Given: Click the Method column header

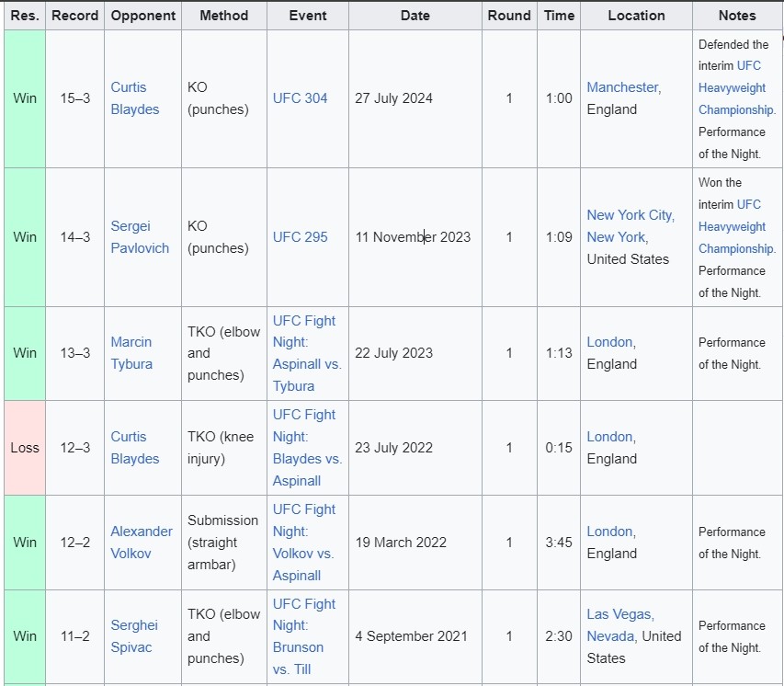Looking at the screenshot, I should pyautogui.click(x=224, y=16).
